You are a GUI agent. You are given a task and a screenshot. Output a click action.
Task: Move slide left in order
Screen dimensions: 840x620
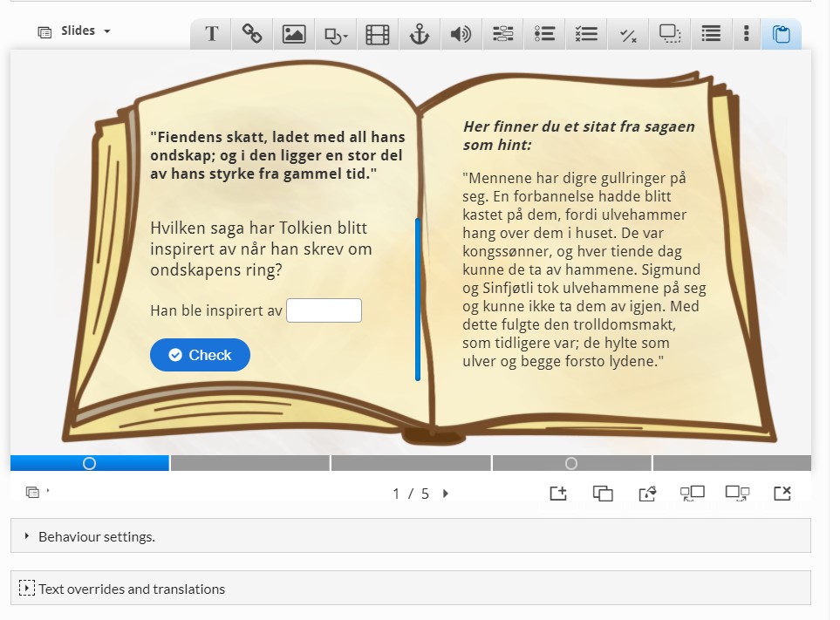point(692,493)
